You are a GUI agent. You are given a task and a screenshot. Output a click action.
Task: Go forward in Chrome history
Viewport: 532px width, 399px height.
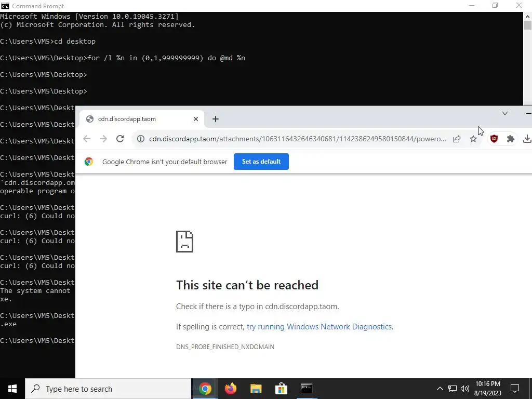pos(103,139)
